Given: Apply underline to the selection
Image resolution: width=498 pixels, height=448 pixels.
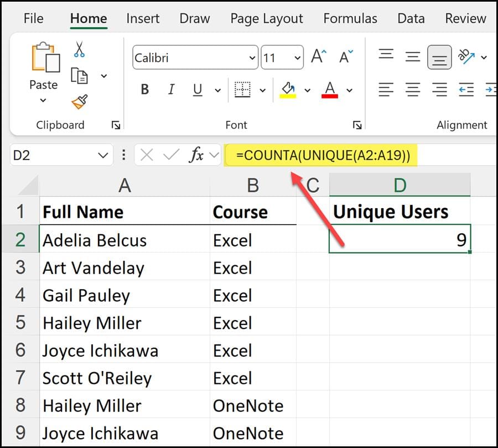Looking at the screenshot, I should tap(197, 90).
